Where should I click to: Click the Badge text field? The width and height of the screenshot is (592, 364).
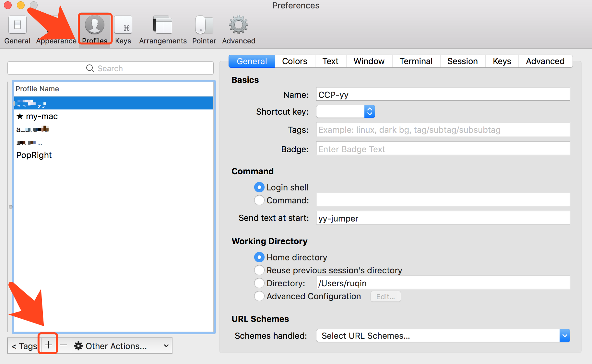(x=443, y=148)
